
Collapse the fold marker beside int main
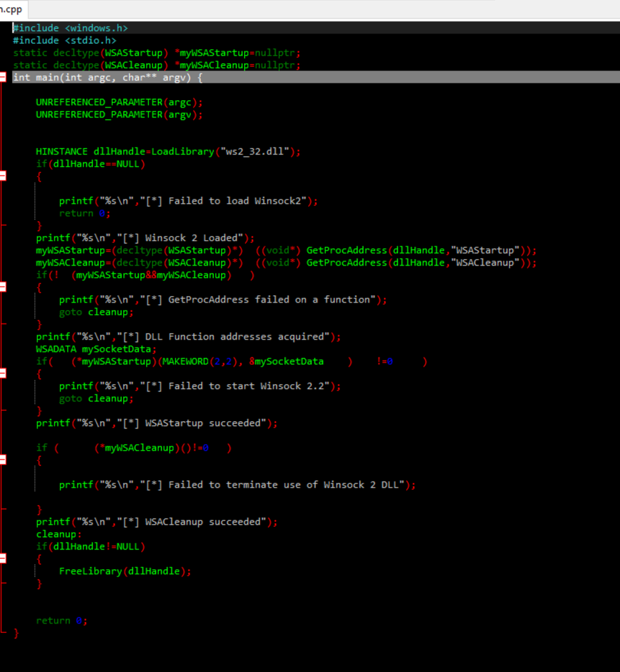(x=3, y=77)
